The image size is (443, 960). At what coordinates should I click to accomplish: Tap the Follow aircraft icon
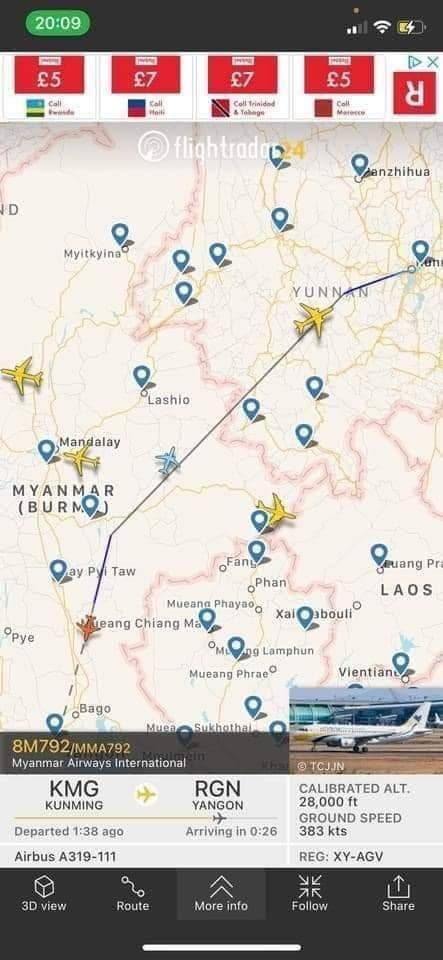click(310, 885)
